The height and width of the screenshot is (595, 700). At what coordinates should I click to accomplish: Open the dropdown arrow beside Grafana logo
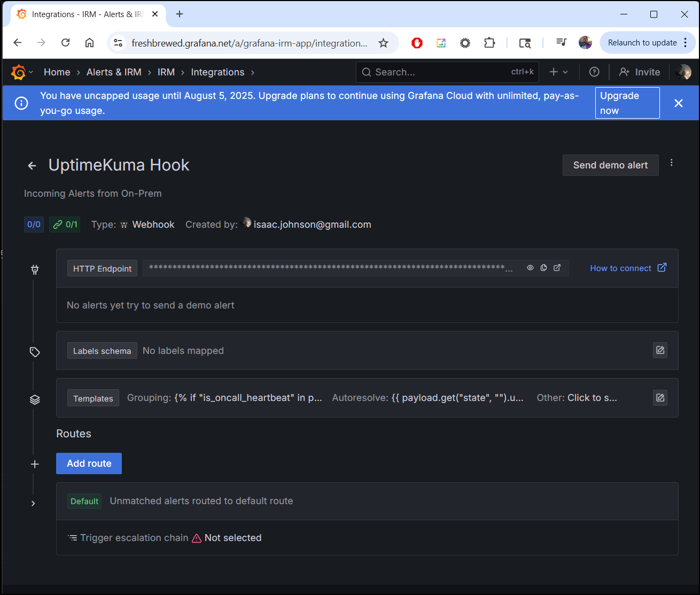[x=31, y=72]
